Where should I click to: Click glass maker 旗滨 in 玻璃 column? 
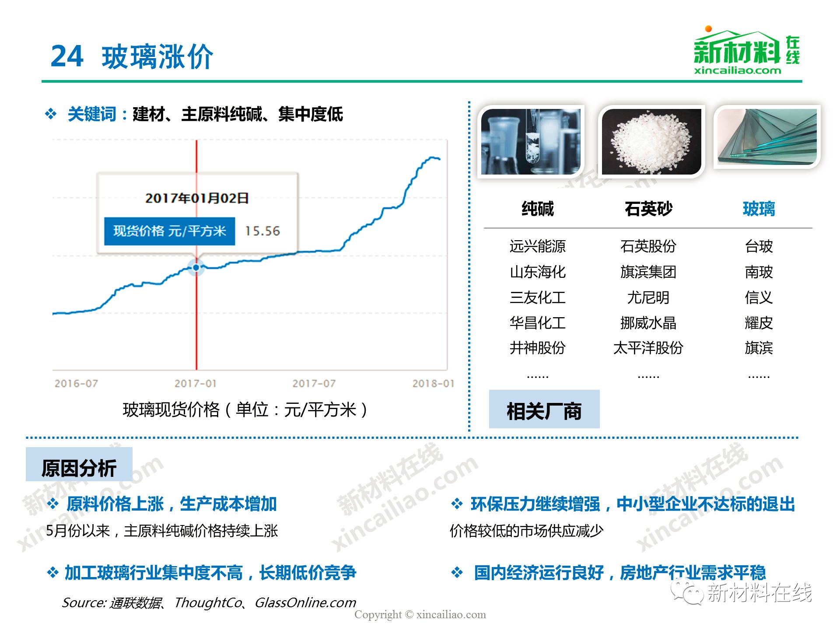759,348
